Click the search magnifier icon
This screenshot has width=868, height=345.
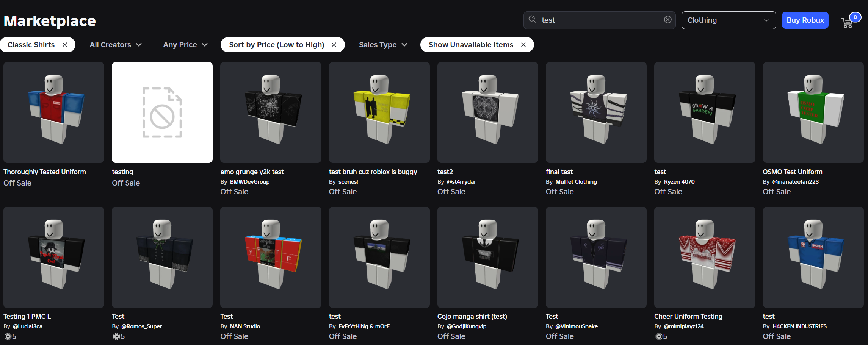(532, 19)
